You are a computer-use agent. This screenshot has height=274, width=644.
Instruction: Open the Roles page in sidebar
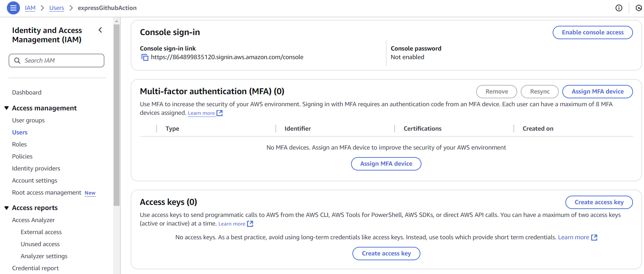(19, 144)
